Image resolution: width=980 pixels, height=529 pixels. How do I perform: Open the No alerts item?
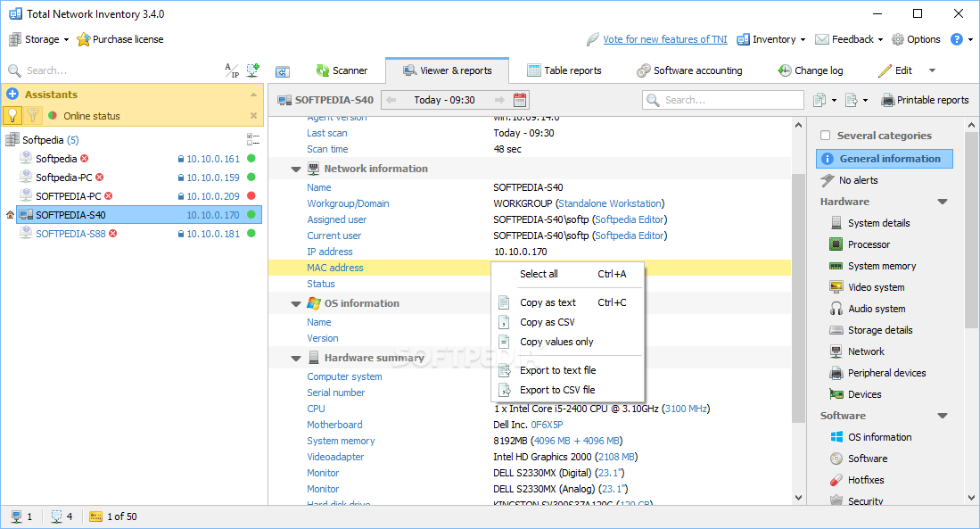click(850, 180)
